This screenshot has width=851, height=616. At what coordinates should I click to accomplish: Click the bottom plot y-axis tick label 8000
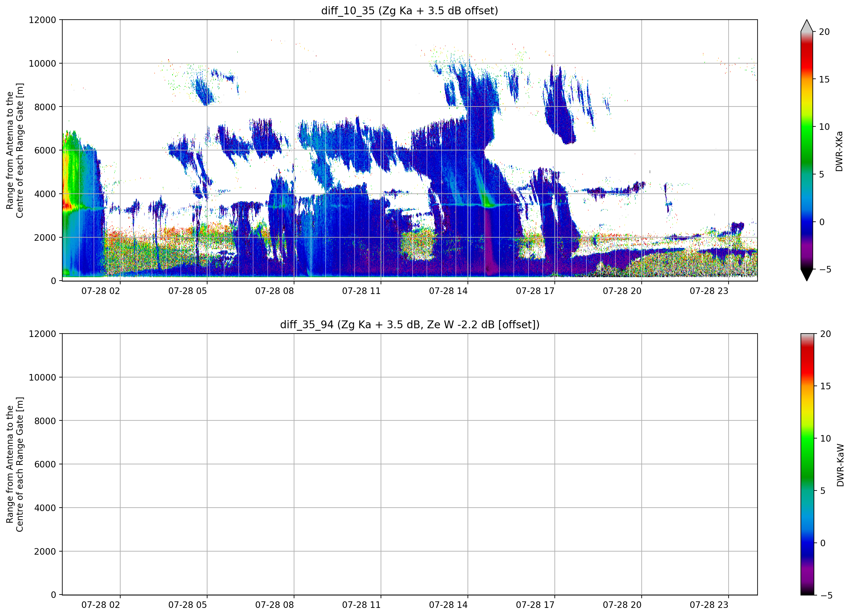(45, 421)
